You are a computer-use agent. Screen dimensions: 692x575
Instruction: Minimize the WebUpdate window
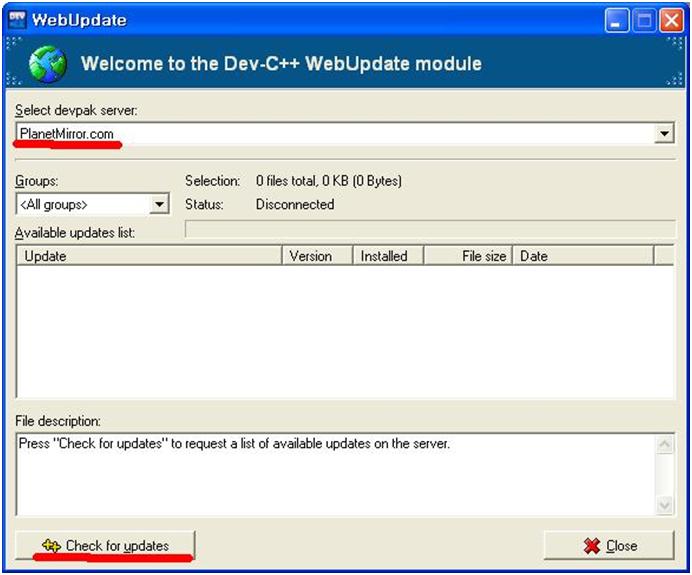(x=617, y=21)
